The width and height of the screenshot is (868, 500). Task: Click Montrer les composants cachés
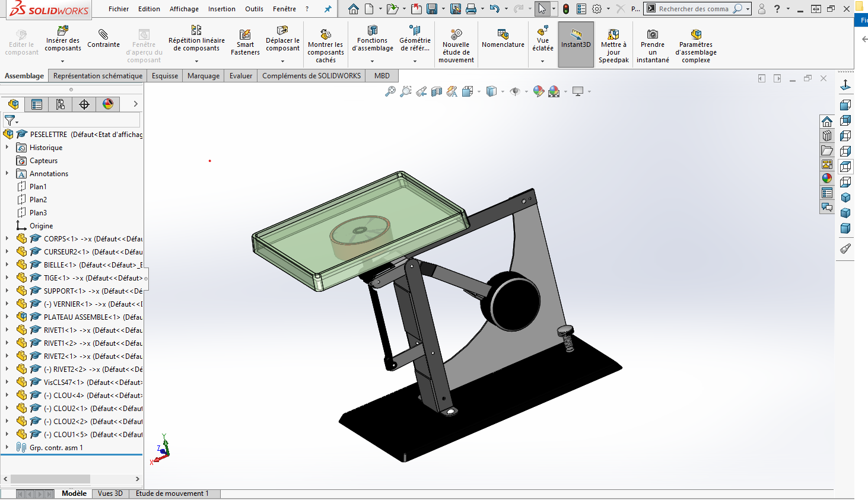pyautogui.click(x=326, y=46)
